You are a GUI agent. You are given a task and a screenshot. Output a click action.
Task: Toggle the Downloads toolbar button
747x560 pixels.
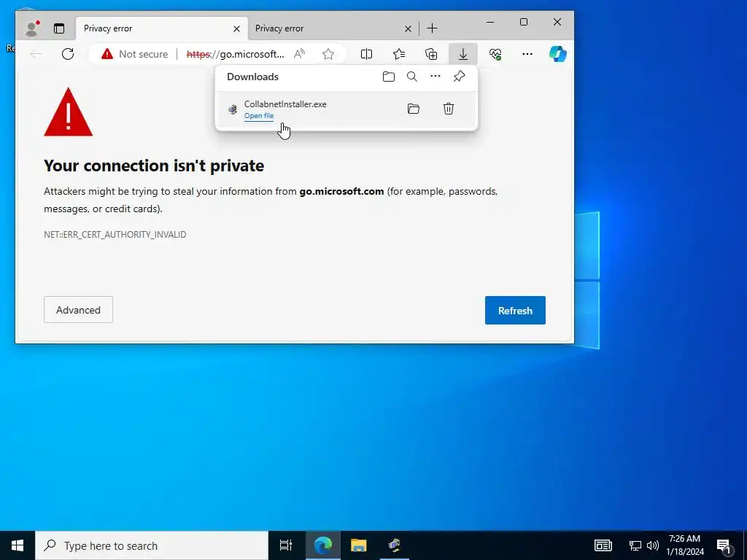point(463,54)
